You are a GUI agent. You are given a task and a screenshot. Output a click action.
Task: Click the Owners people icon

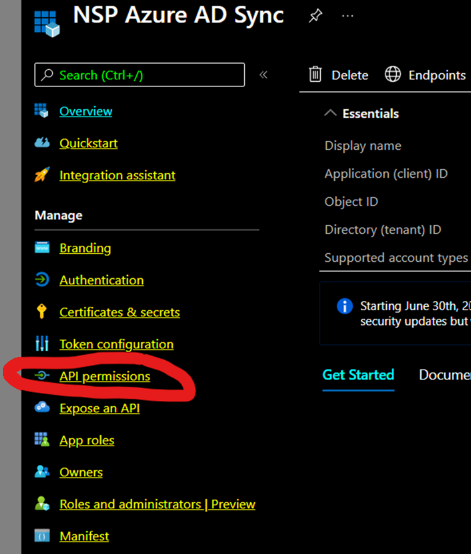[x=42, y=471]
